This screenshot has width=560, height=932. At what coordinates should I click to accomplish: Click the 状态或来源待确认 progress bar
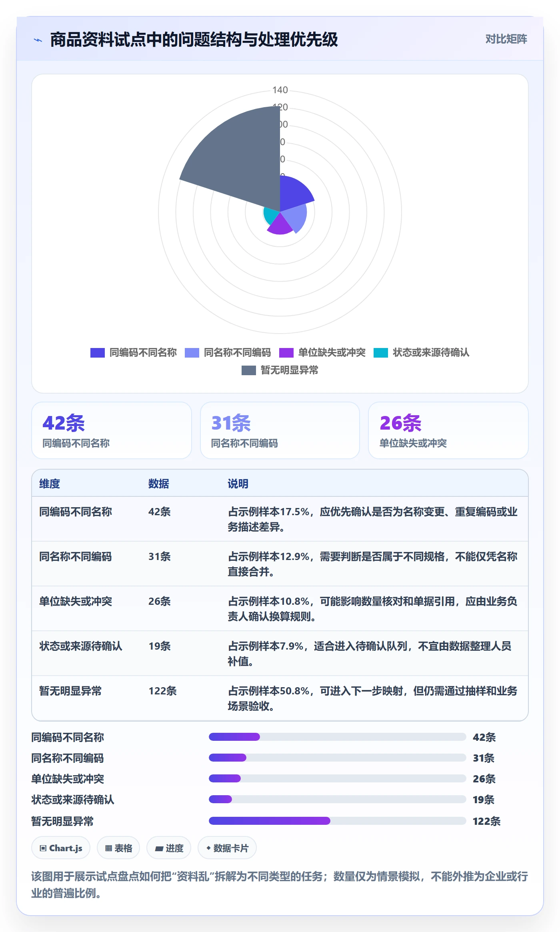coord(338,799)
